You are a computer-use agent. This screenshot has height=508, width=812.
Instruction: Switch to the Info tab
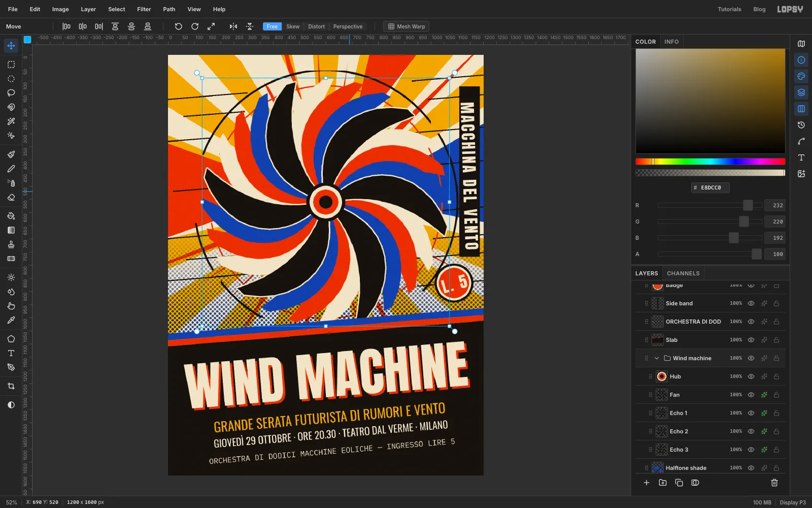coord(671,42)
